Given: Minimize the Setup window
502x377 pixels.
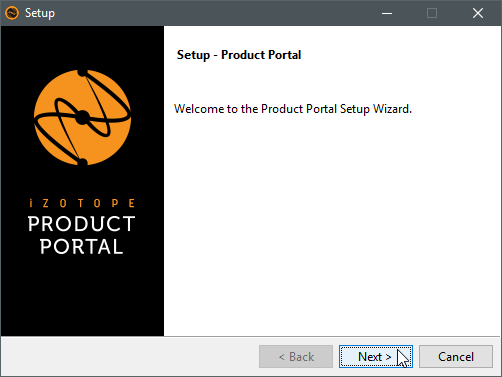Looking at the screenshot, I should [x=387, y=13].
